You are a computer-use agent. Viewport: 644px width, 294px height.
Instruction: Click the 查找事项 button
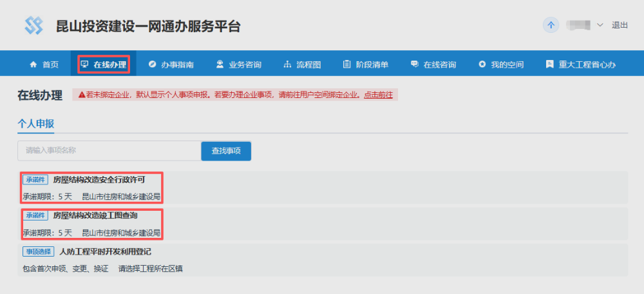coord(226,151)
